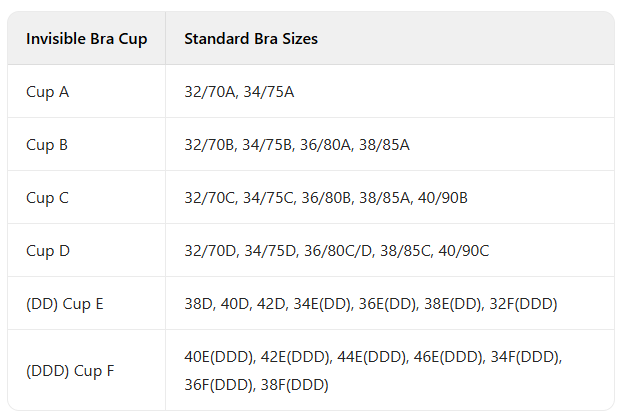
Task: Select the Cup C row label
Action: click(x=47, y=198)
